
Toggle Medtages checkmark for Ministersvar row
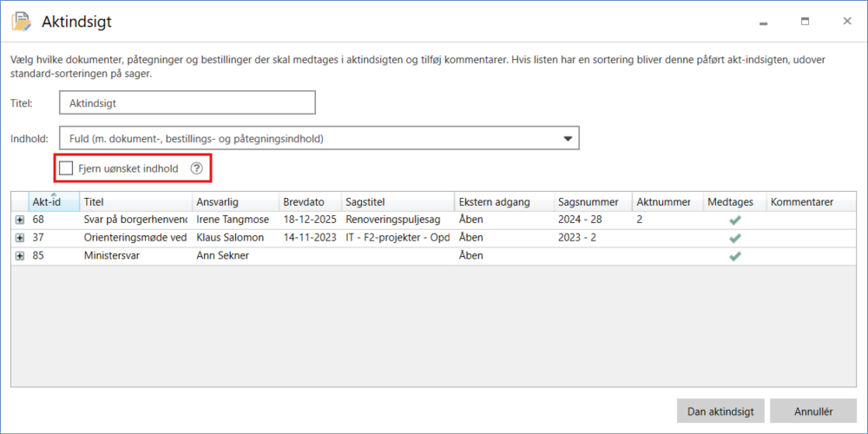point(734,256)
